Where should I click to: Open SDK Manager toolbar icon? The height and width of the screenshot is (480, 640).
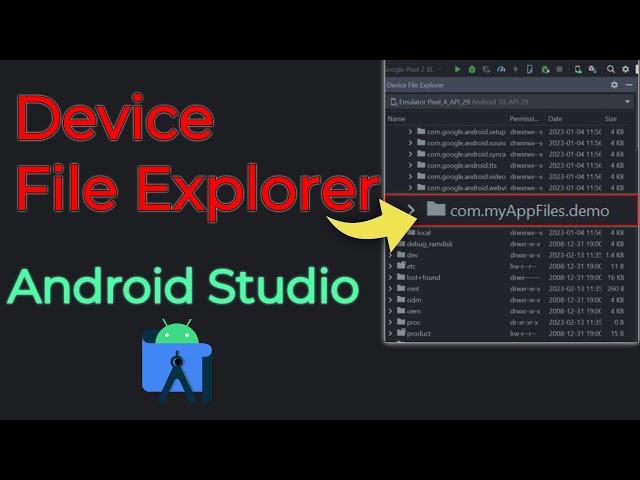[593, 69]
